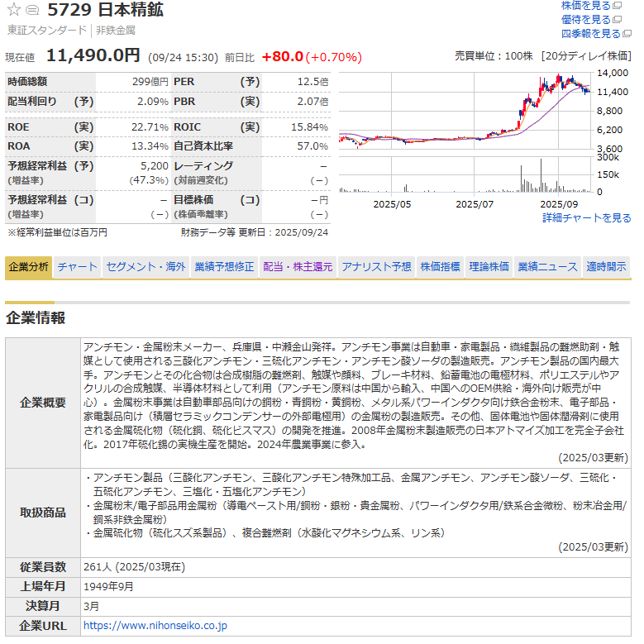Click the 取扱商品 row header
This screenshot has width=644, height=644.
point(43,513)
